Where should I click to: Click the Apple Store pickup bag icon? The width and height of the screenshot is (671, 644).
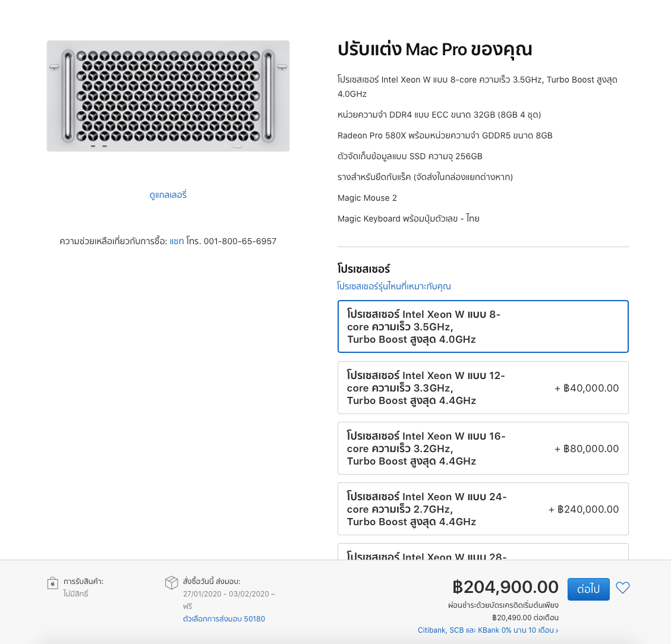53,583
